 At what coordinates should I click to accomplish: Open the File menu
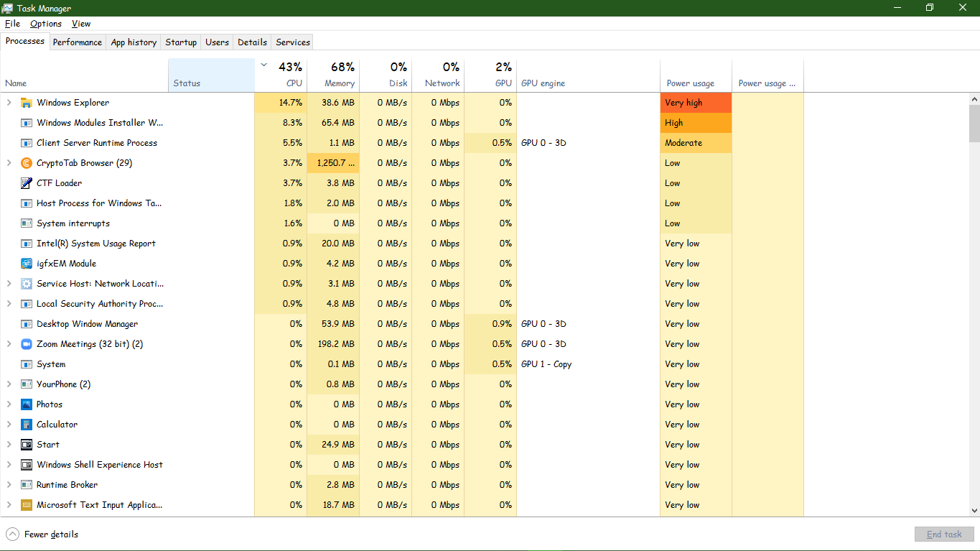tap(12, 24)
